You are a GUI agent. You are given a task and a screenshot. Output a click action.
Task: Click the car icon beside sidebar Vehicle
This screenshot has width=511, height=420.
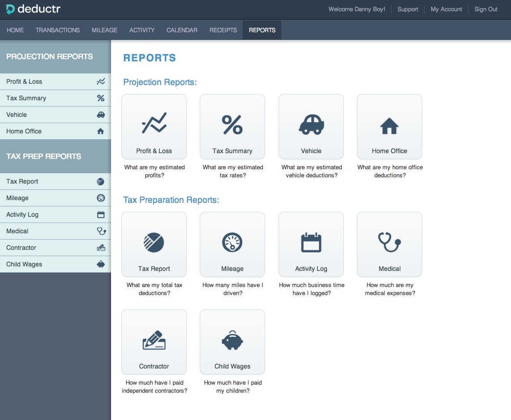(x=101, y=115)
